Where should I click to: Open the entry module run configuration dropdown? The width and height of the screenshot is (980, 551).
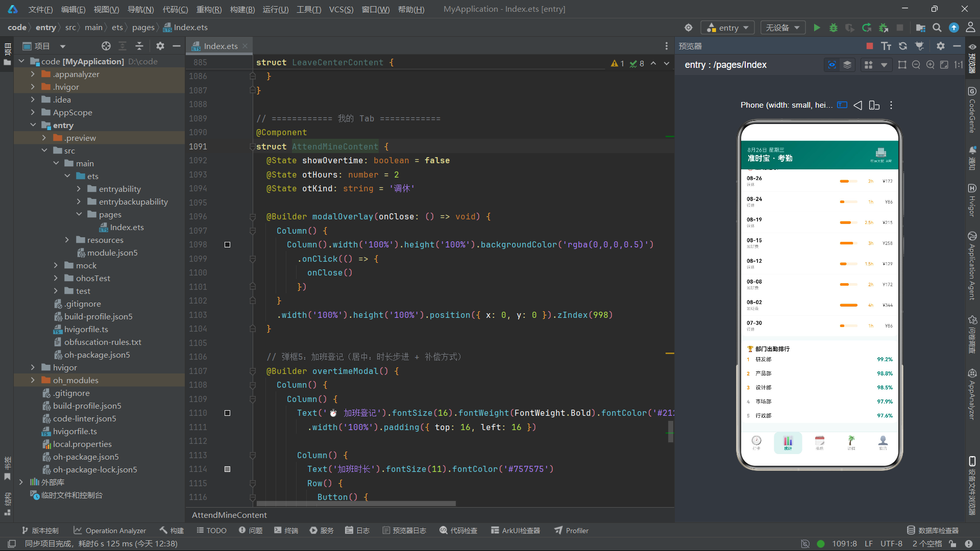[727, 28]
